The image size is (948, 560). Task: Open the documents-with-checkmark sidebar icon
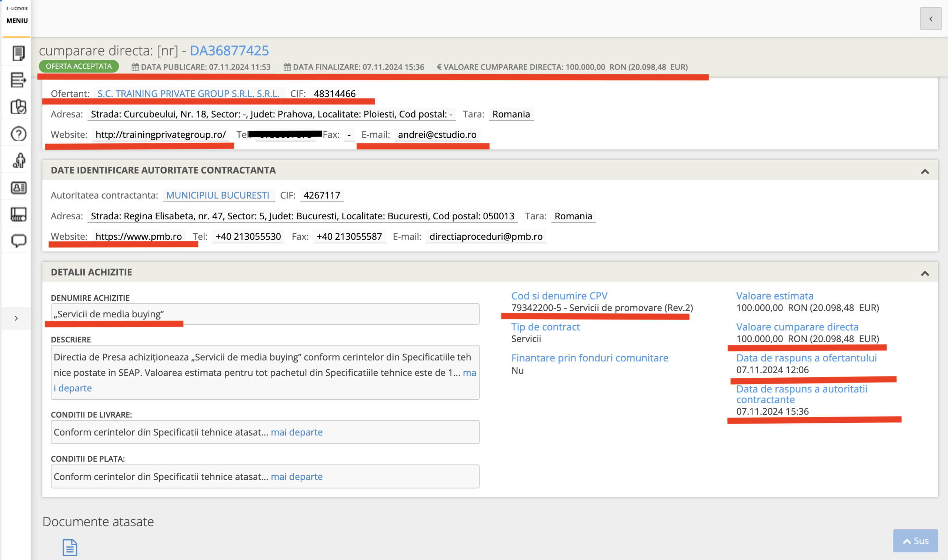[18, 107]
